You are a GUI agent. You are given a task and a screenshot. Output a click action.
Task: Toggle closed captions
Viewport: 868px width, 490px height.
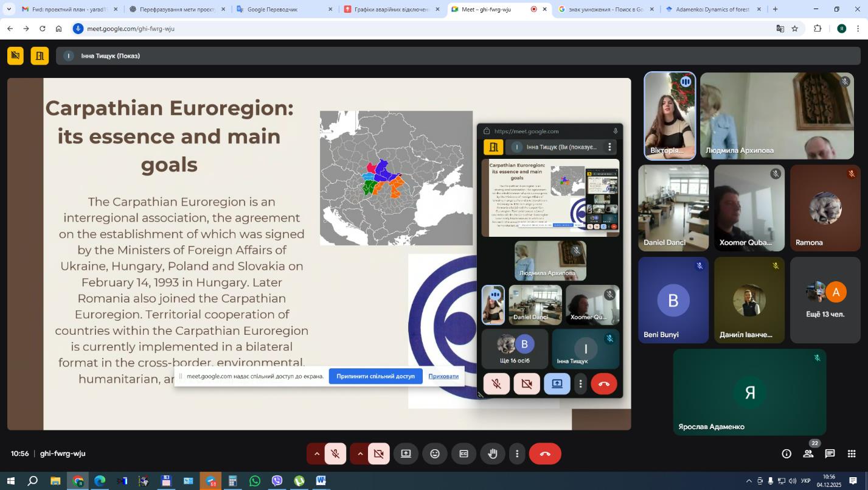pyautogui.click(x=464, y=454)
